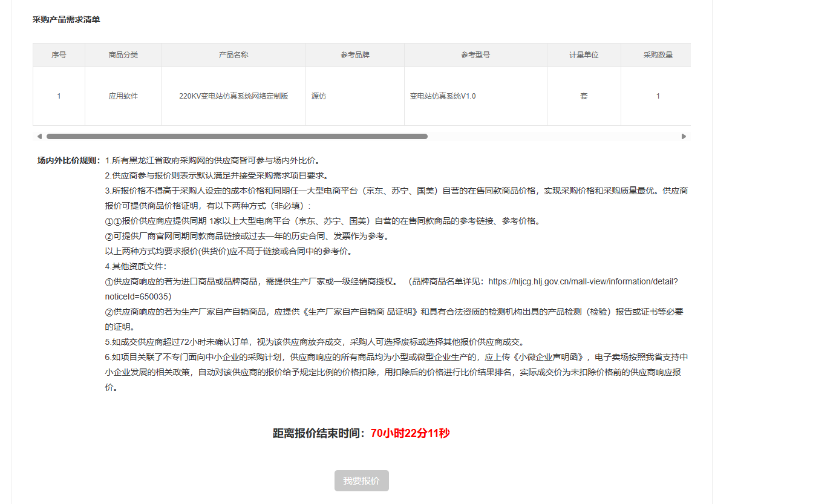
Task: Click the 序号 column header
Action: [59, 55]
